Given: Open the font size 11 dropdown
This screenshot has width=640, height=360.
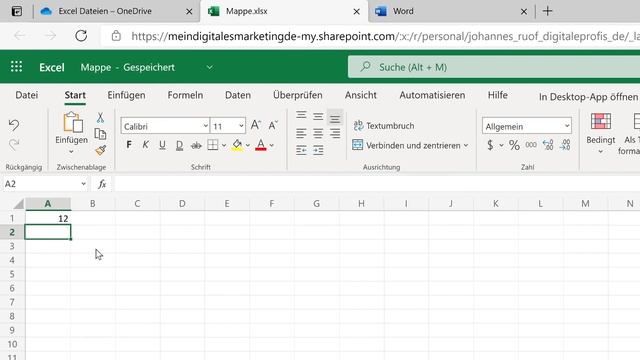Looking at the screenshot, I should [241, 126].
